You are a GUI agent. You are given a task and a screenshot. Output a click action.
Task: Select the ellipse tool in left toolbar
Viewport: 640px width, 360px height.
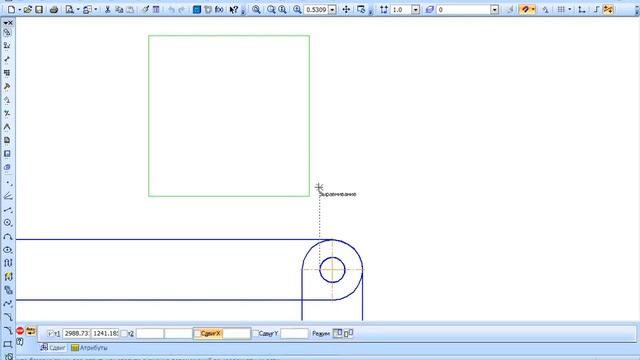click(x=7, y=250)
